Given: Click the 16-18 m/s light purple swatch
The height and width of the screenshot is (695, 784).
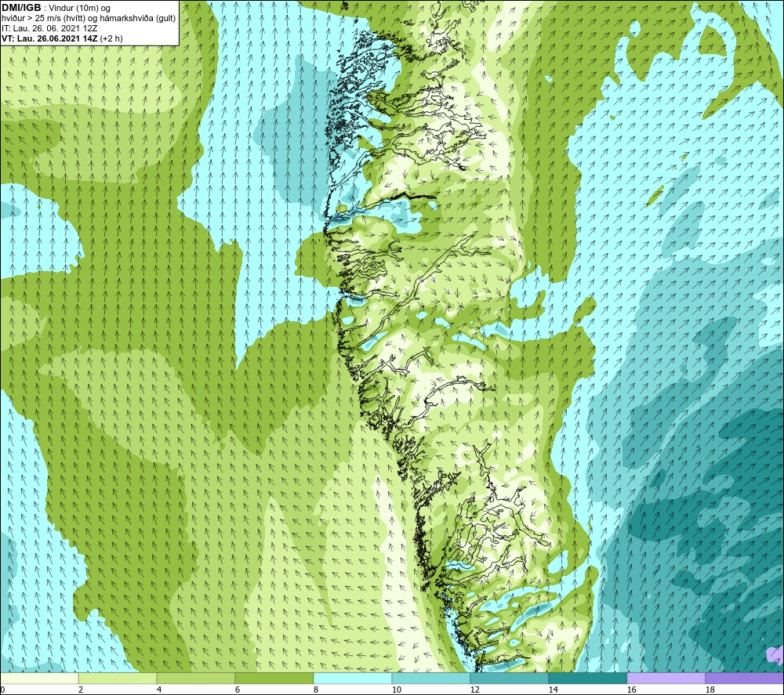Looking at the screenshot, I should coord(666,678).
